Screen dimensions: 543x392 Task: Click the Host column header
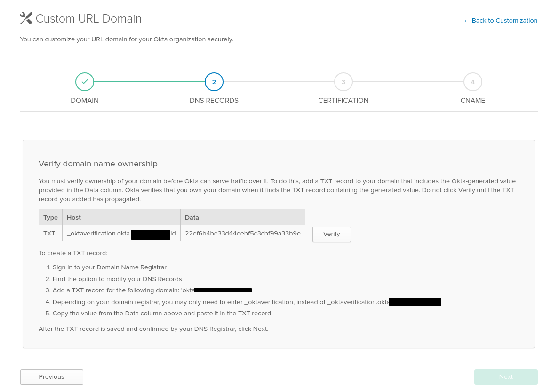click(121, 217)
